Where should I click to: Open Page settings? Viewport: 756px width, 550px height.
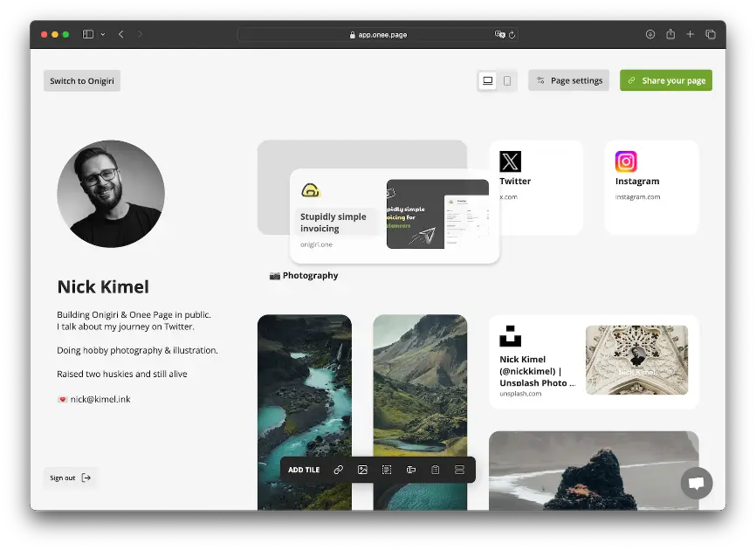(568, 79)
